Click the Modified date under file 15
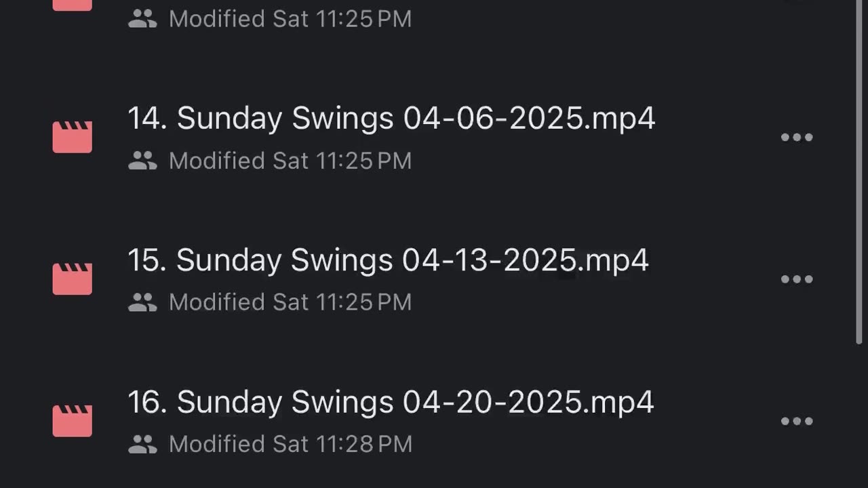Screen dimensions: 868x488 [290, 302]
